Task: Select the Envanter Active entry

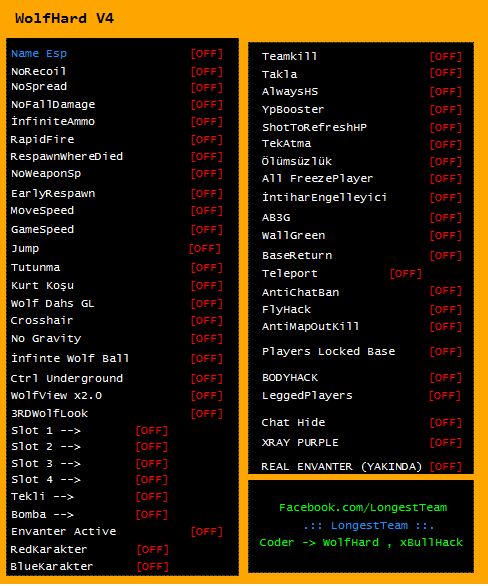Action: click(64, 531)
